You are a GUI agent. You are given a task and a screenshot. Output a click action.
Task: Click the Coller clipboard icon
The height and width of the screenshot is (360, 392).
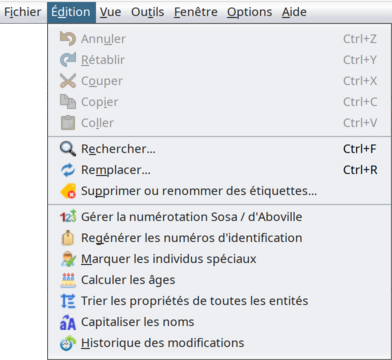pyautogui.click(x=68, y=123)
